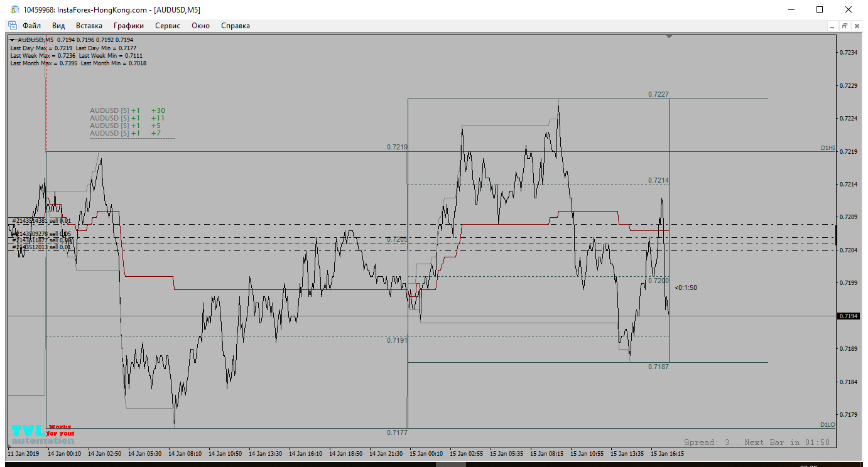Click the 0.7224 price scale value

click(849, 118)
